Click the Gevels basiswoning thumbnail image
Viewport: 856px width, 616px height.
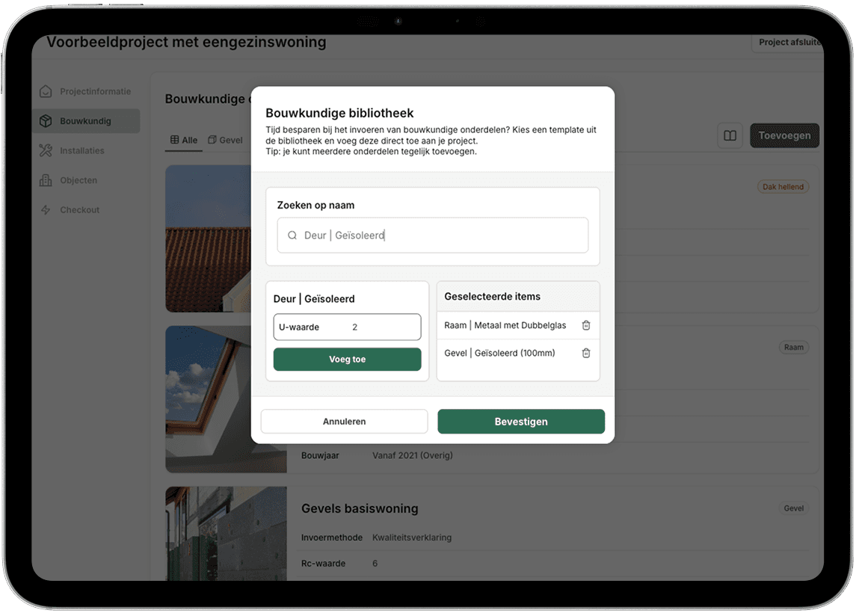click(226, 534)
